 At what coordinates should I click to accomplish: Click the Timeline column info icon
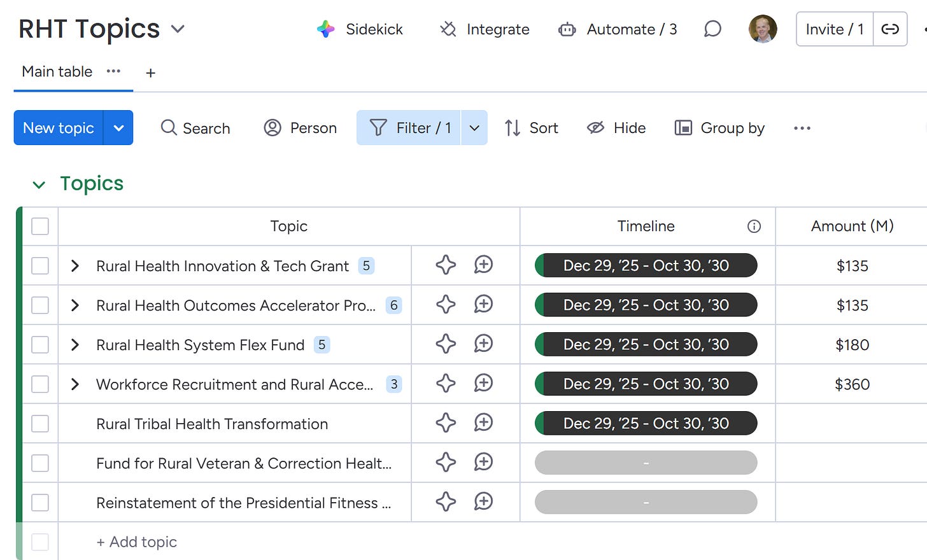point(754,227)
